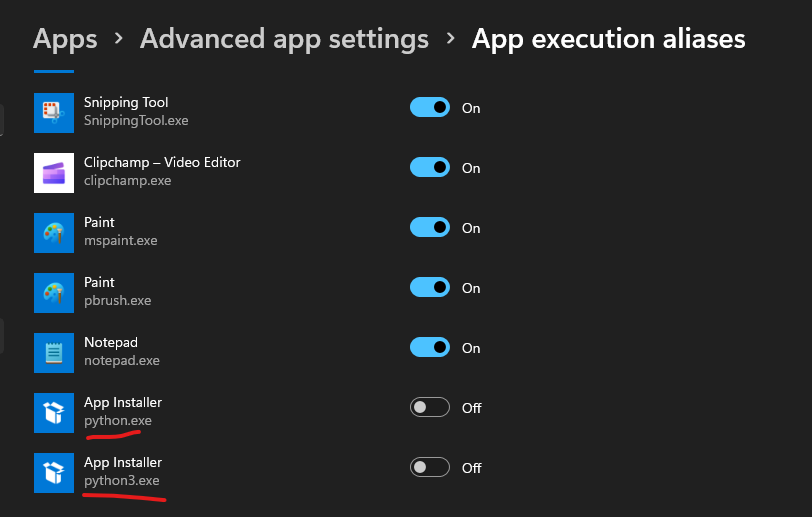Click the App execution aliases heading

tap(608, 39)
